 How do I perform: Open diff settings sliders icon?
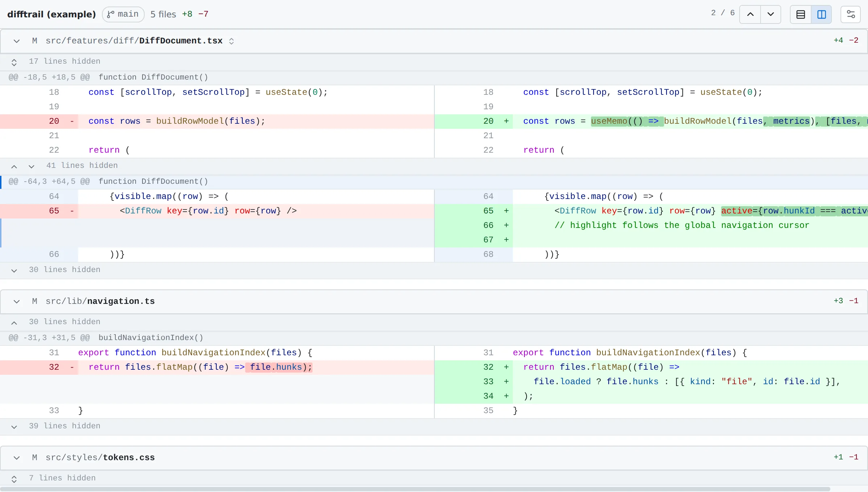tap(851, 14)
